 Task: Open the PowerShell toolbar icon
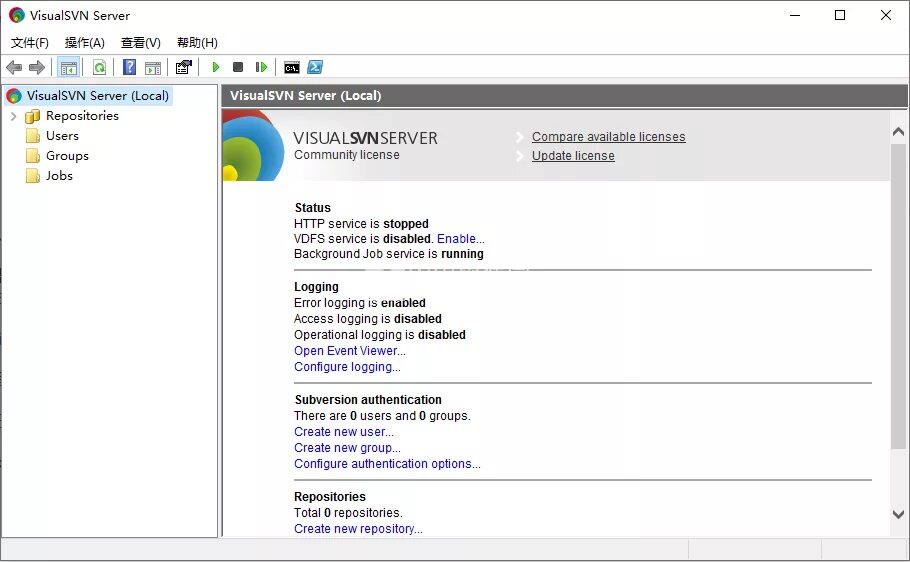point(315,67)
